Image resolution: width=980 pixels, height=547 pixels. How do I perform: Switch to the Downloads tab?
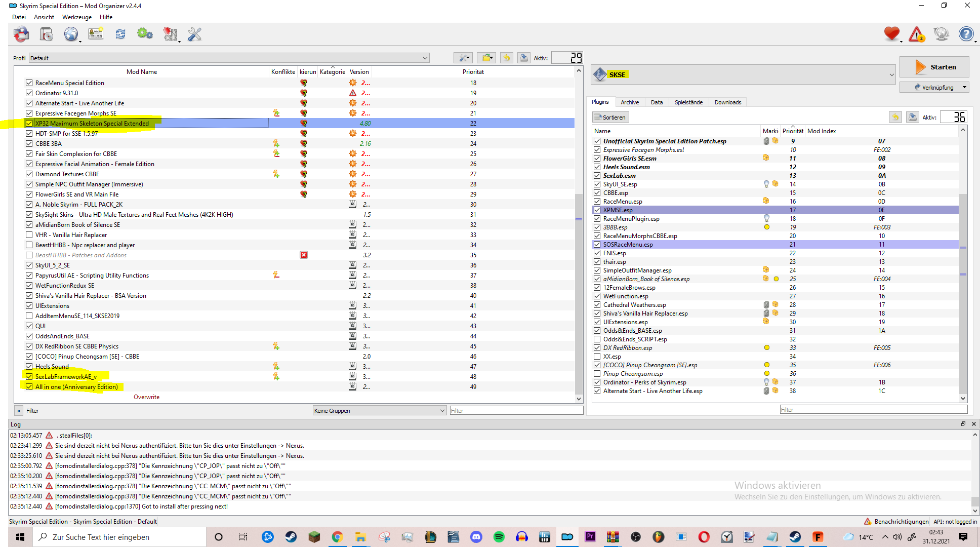pos(727,102)
